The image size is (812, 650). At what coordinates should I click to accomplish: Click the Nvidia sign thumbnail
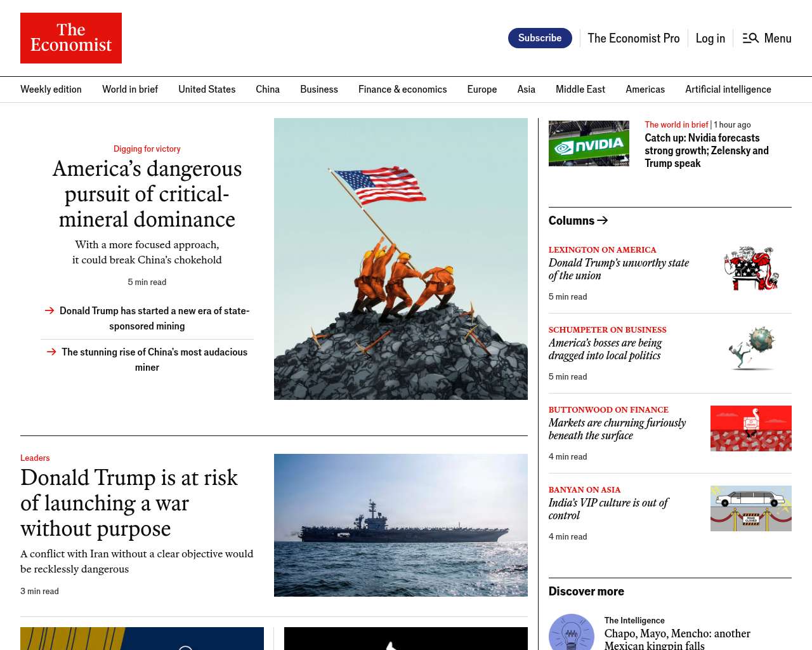tap(589, 143)
